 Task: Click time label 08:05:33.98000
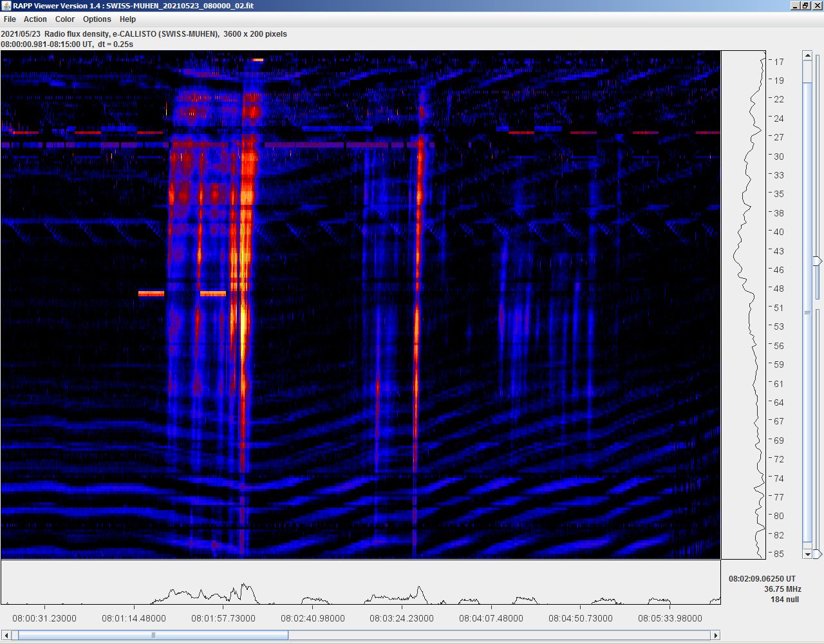click(670, 618)
